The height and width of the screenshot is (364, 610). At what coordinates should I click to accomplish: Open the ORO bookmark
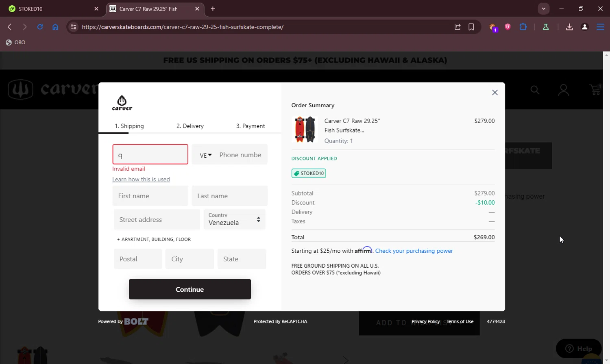coord(16,42)
